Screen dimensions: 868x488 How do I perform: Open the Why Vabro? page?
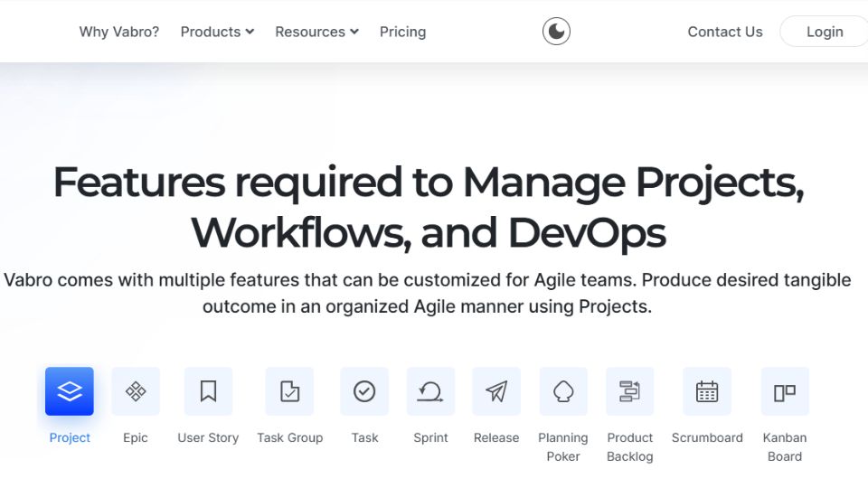click(118, 32)
